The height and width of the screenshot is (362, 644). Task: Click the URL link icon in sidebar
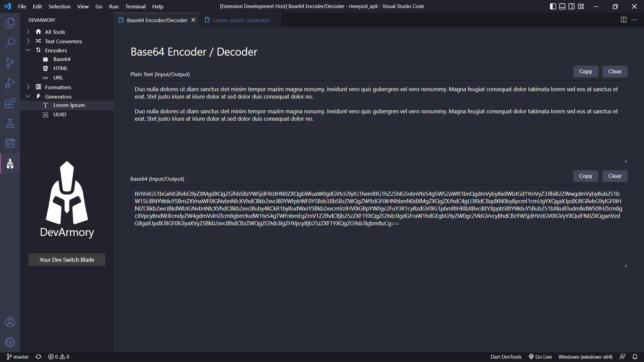(x=46, y=78)
